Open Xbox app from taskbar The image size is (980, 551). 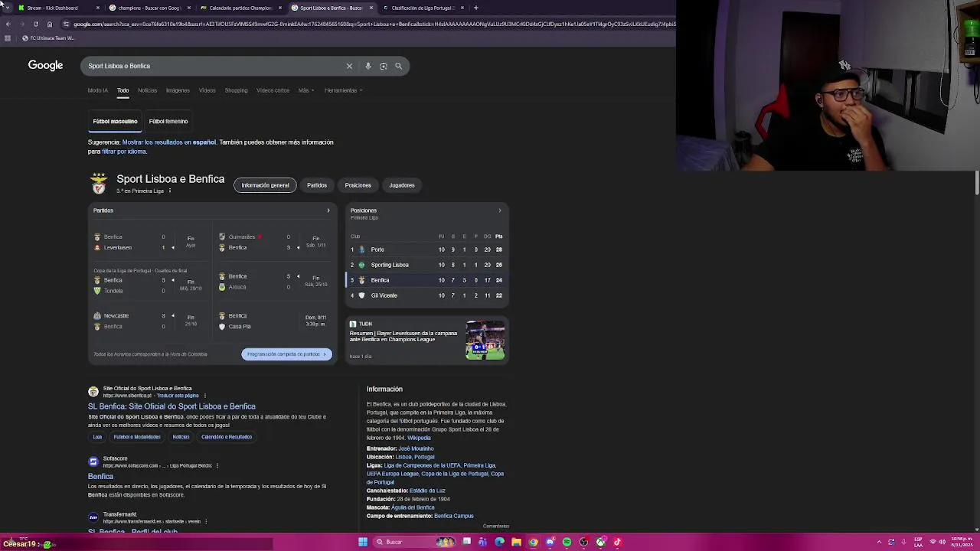[x=600, y=542]
